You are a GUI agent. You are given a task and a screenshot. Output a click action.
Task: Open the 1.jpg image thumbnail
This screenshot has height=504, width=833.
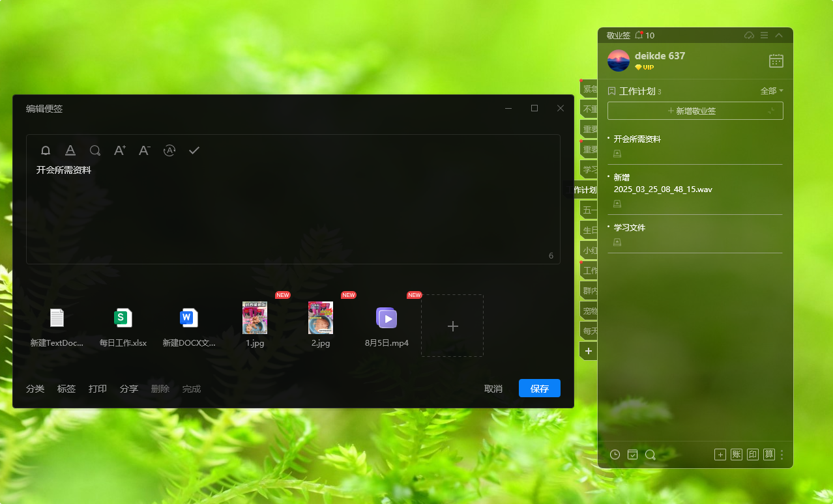tap(255, 318)
